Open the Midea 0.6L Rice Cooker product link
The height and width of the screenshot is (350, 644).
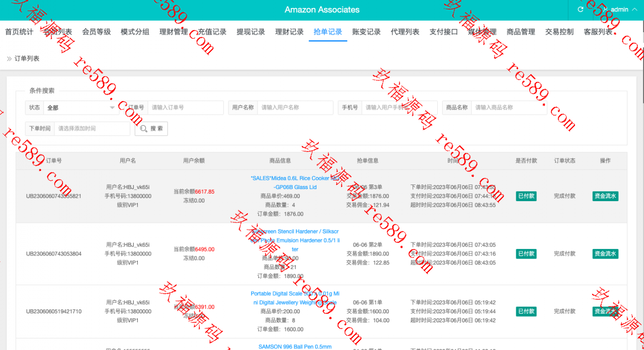(295, 183)
